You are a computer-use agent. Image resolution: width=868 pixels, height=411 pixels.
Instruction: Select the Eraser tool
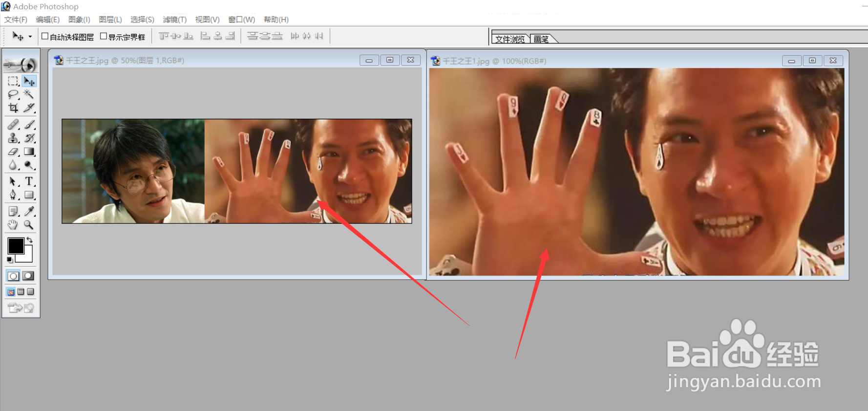[x=13, y=152]
